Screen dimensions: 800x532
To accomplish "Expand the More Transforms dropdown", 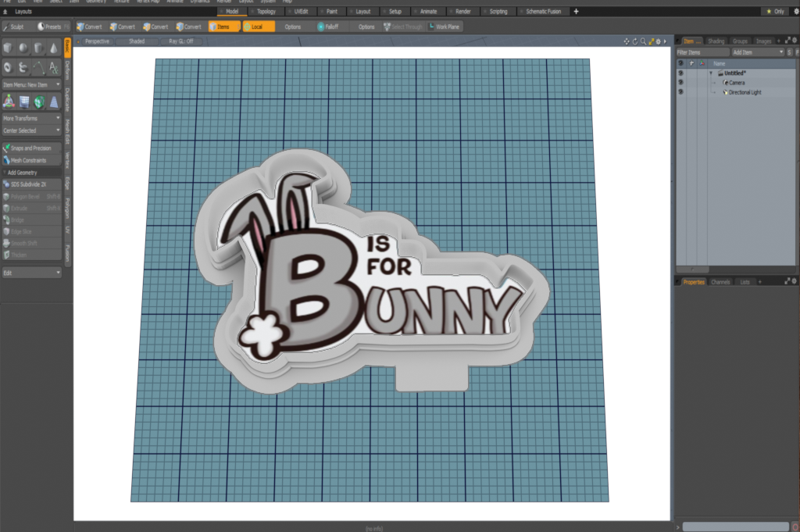I will [x=31, y=118].
